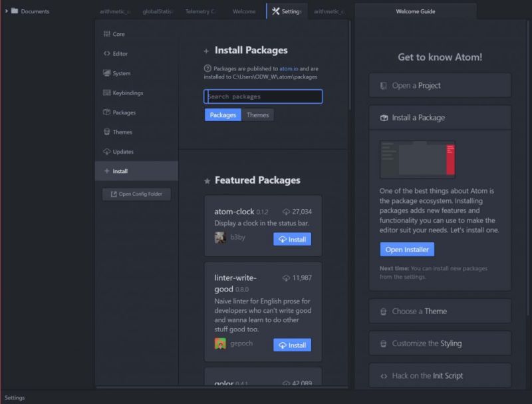The height and width of the screenshot is (404, 532).
Task: Switch to the Welcome tab
Action: click(244, 11)
